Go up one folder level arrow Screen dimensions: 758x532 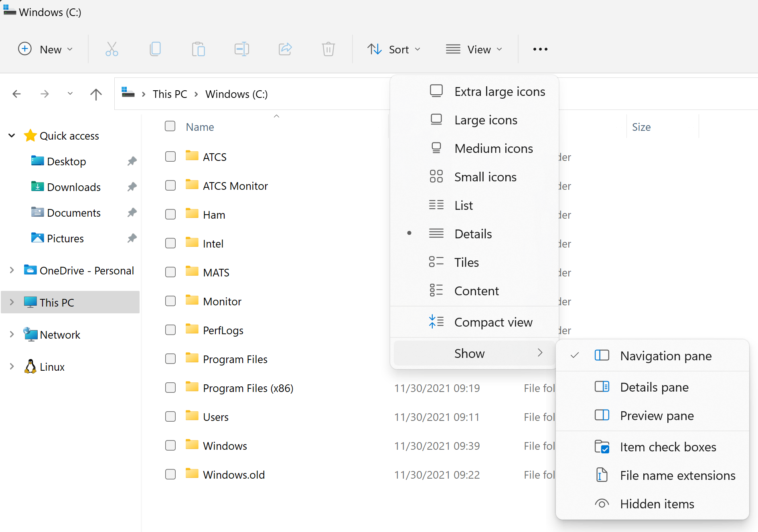coord(96,94)
